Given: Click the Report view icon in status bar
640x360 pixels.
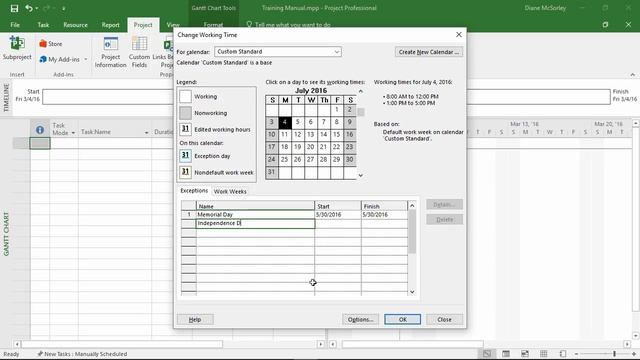Looking at the screenshot, I should [563, 354].
